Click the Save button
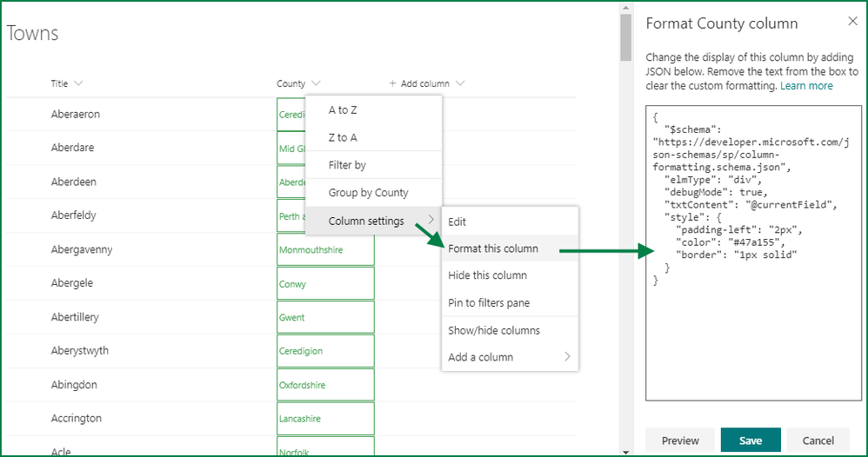This screenshot has height=457, width=868. click(x=751, y=440)
